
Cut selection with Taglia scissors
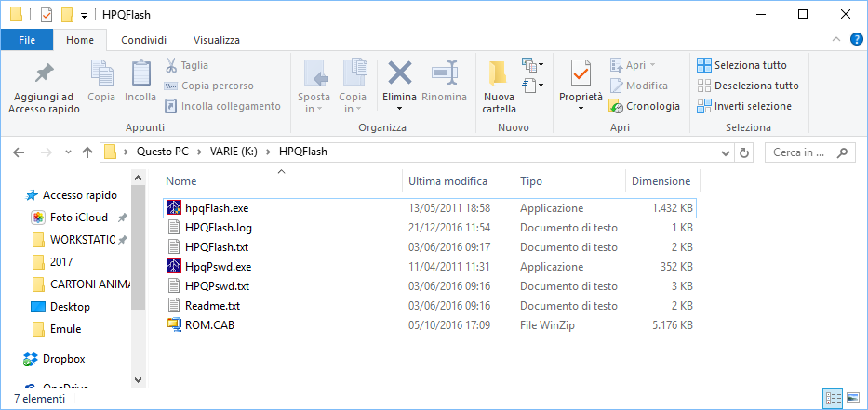(x=170, y=65)
